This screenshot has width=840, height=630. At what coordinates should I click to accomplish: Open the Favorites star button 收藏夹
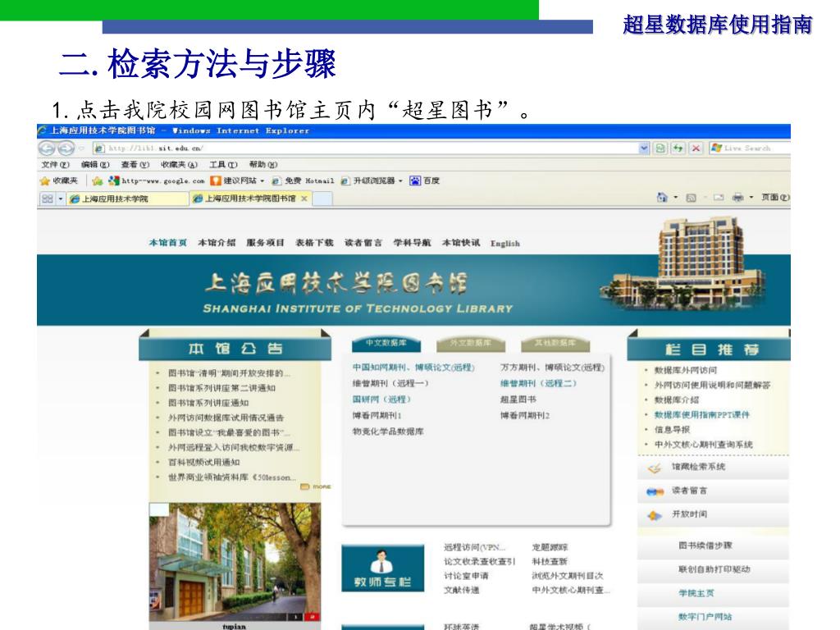pos(59,180)
